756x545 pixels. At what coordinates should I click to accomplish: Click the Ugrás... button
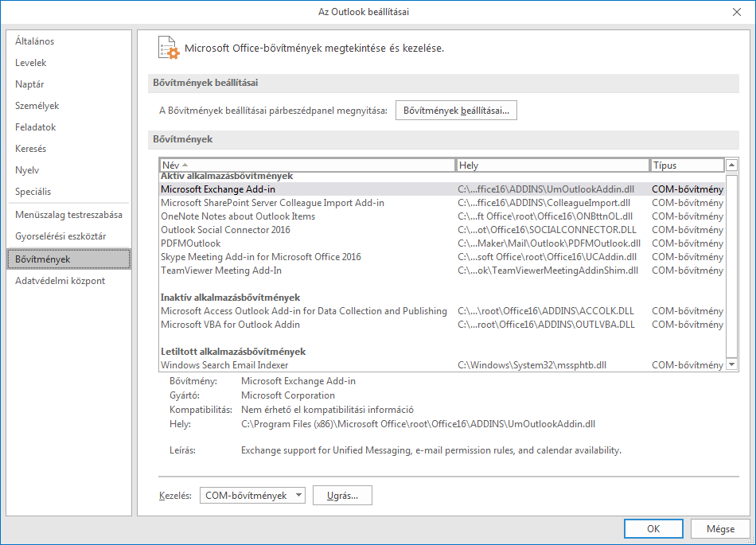[342, 496]
